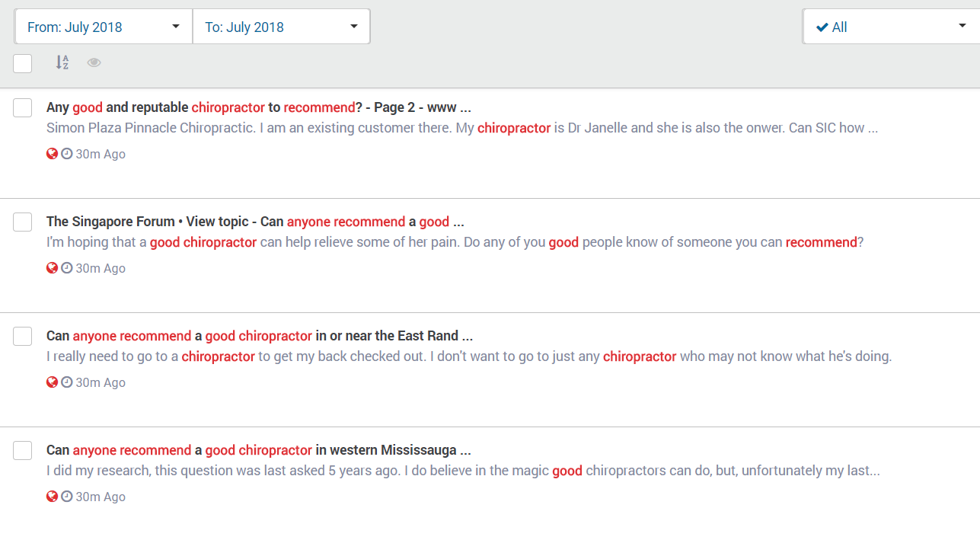
Task: Expand the To: July 2018 dropdown
Action: pyautogui.click(x=281, y=27)
